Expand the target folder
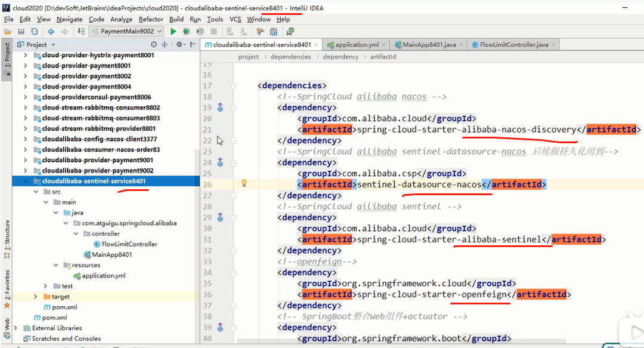644x348 pixels. coord(35,297)
